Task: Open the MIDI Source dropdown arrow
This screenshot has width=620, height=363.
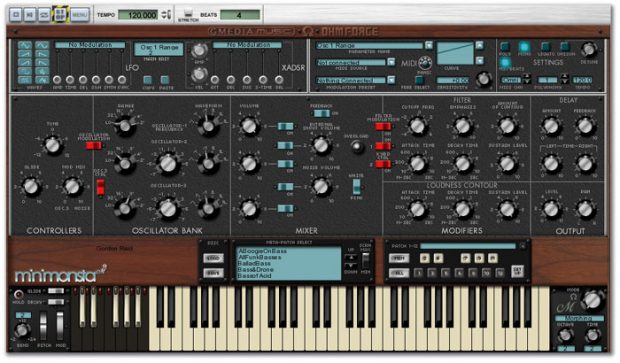Action: tap(391, 62)
